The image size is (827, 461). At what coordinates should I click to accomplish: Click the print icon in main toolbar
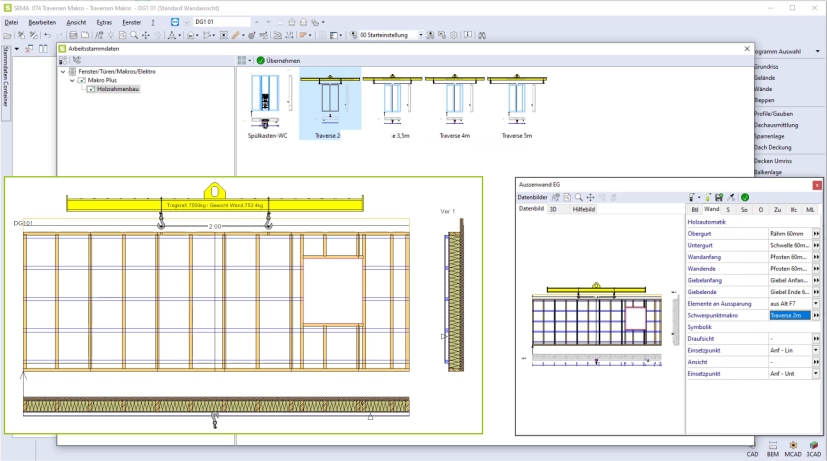pyautogui.click(x=71, y=35)
